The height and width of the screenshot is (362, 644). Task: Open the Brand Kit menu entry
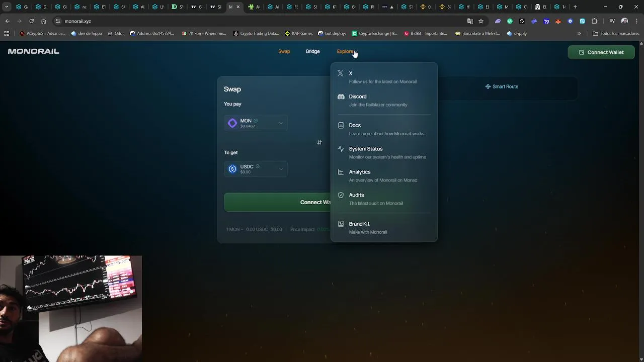384,228
